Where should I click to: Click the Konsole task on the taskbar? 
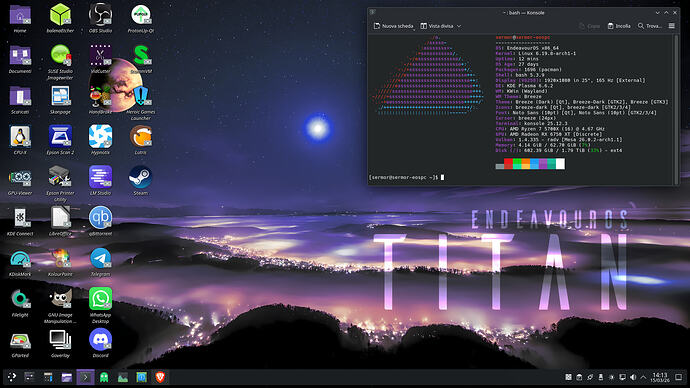pyautogui.click(x=85, y=377)
